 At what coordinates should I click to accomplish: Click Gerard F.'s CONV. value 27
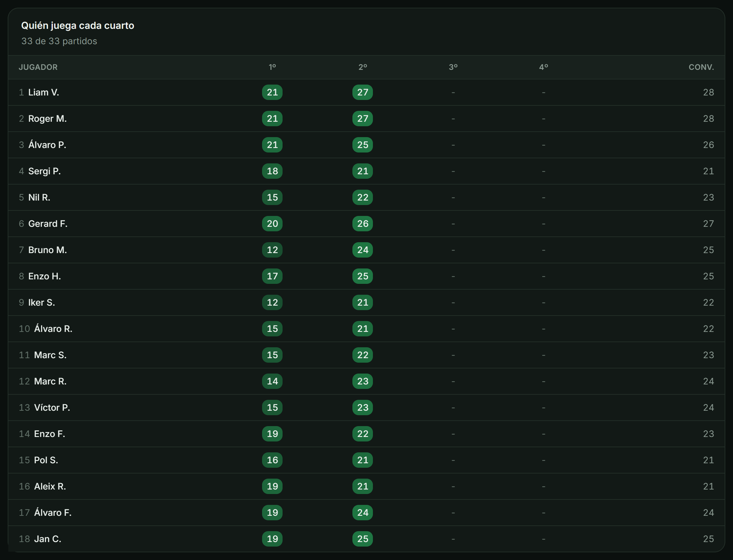point(708,224)
